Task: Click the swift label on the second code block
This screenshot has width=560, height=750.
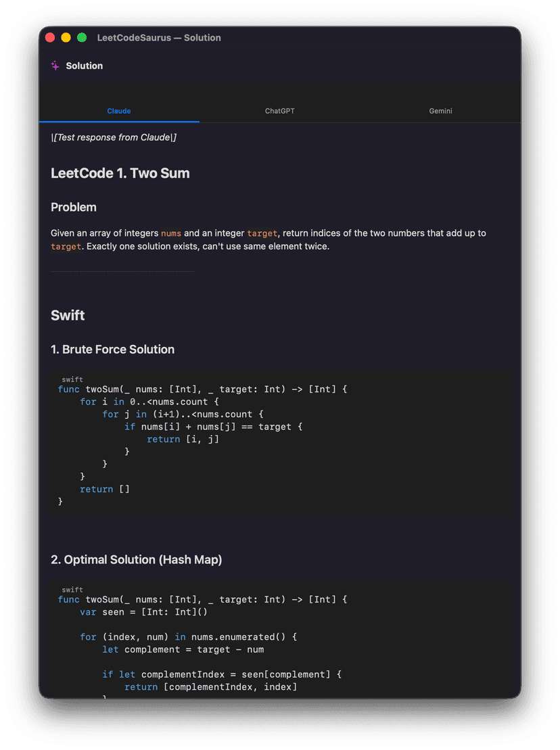Action: tap(72, 590)
